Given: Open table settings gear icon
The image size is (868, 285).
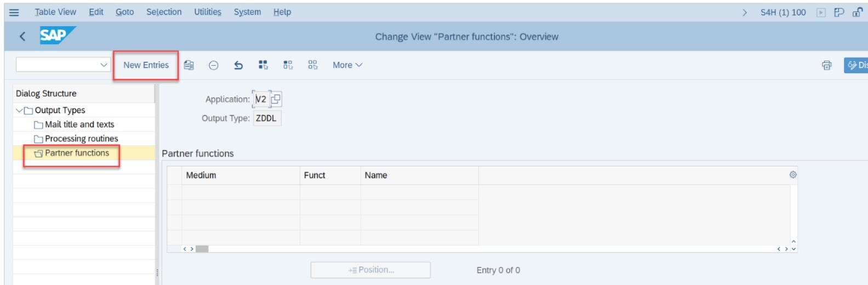Looking at the screenshot, I should tap(792, 175).
